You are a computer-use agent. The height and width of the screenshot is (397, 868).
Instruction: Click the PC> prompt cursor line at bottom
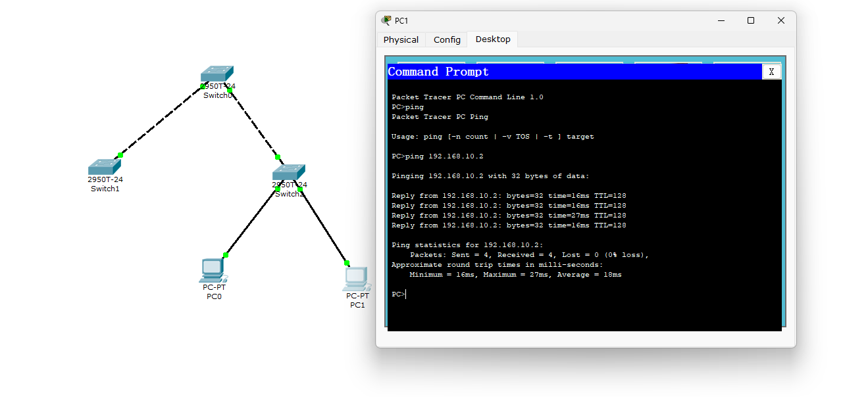coord(399,294)
